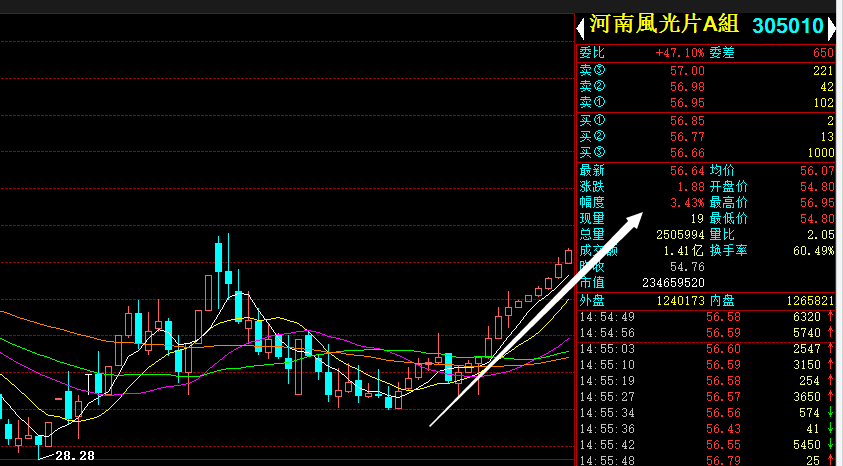Select the 买③ price 56.66

click(x=687, y=153)
